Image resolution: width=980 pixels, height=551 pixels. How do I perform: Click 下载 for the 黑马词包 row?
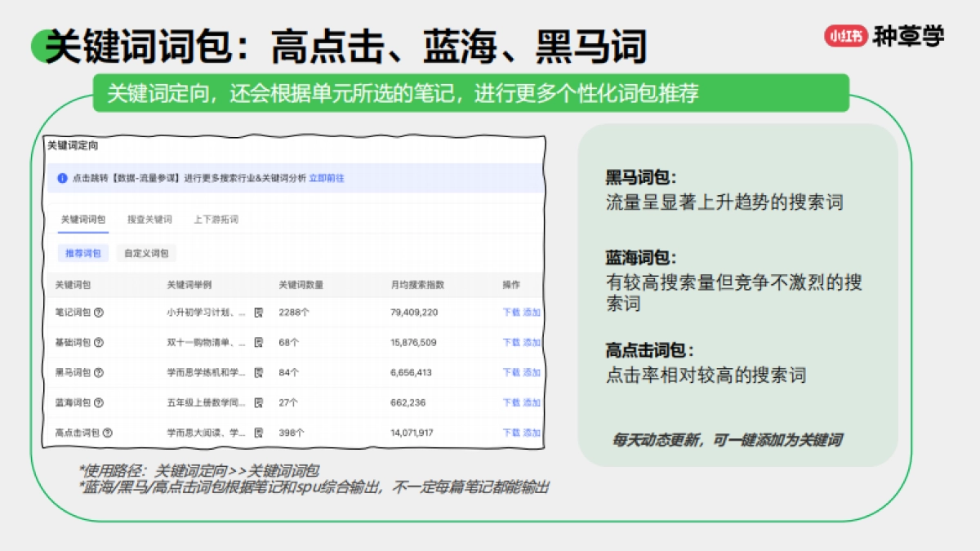511,371
